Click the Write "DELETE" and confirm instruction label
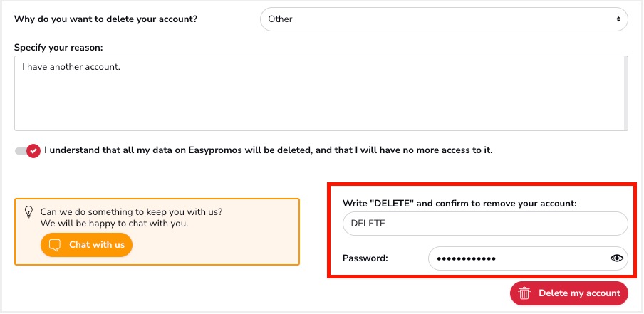Image resolution: width=644 pixels, height=314 pixels. tap(459, 203)
